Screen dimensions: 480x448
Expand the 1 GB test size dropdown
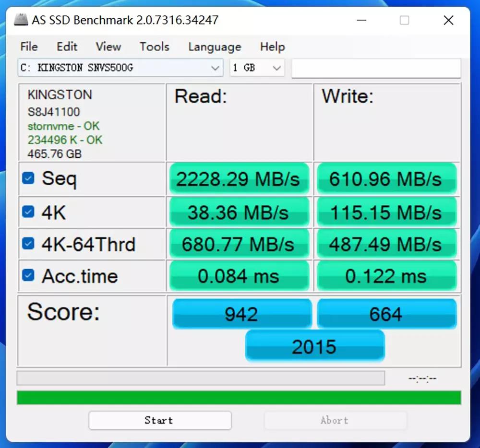click(x=257, y=68)
